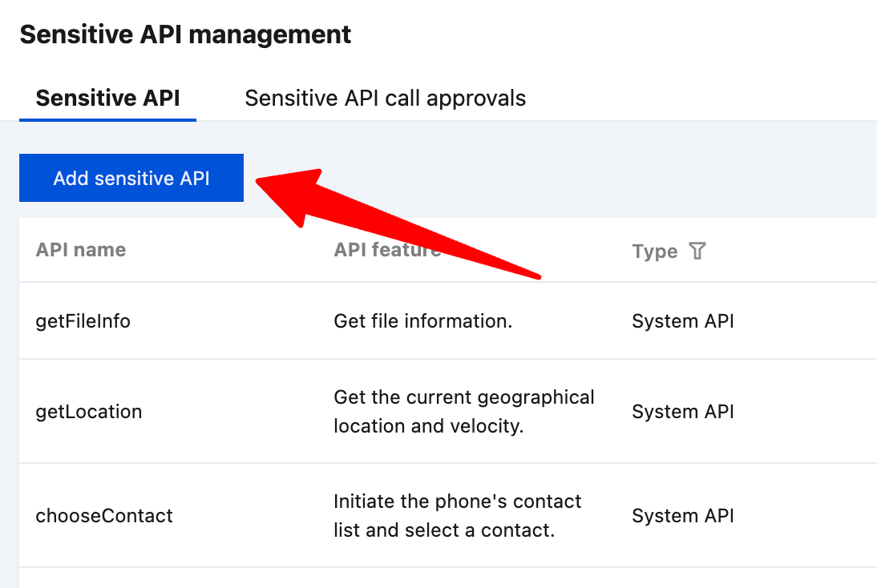Select the chooseContact API name
Screen dimensions: 877x588
(x=104, y=516)
